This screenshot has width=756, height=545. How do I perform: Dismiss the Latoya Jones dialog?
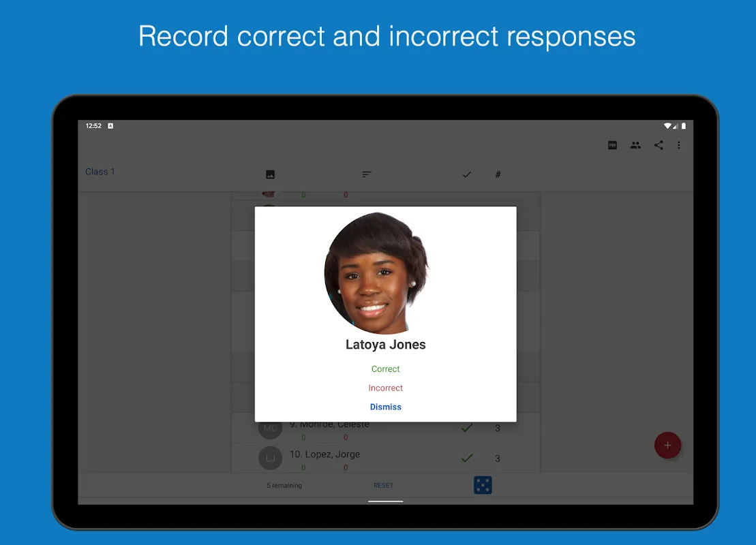click(385, 407)
